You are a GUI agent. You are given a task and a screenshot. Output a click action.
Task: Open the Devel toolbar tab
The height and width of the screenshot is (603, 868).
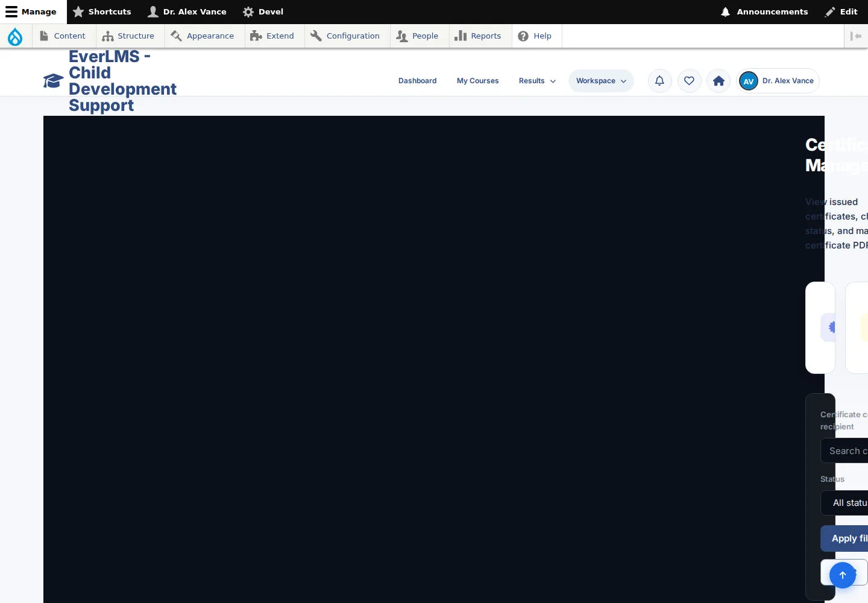coord(263,12)
